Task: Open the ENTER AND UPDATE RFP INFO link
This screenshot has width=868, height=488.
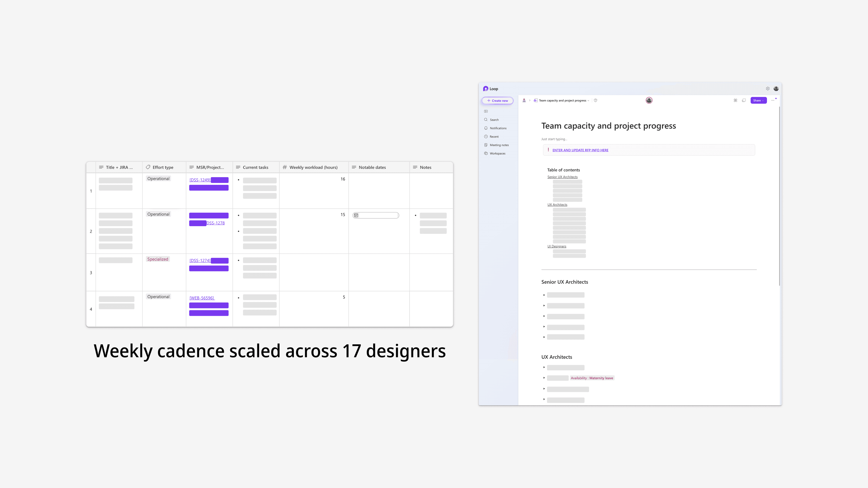Action: coord(580,150)
